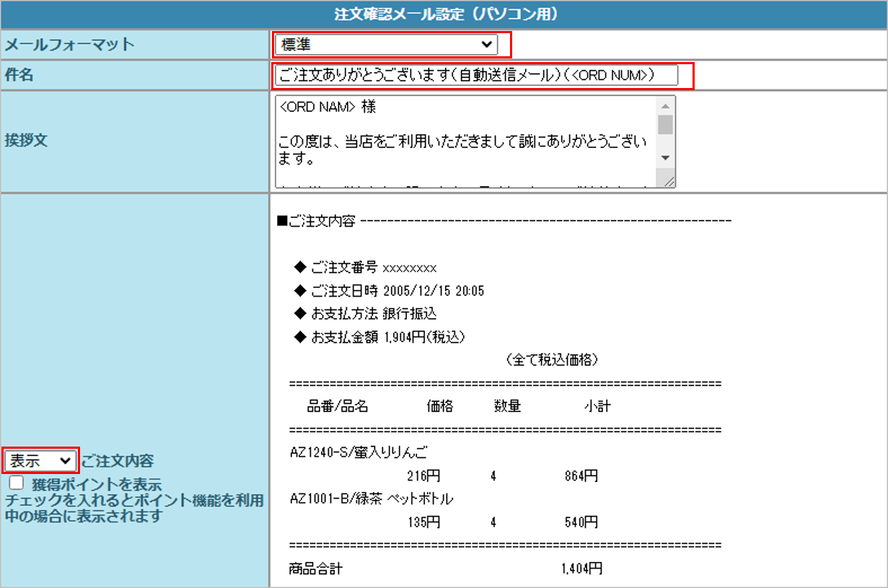Image resolution: width=888 pixels, height=588 pixels.
Task: Click the 数量 column header
Action: [x=507, y=406]
